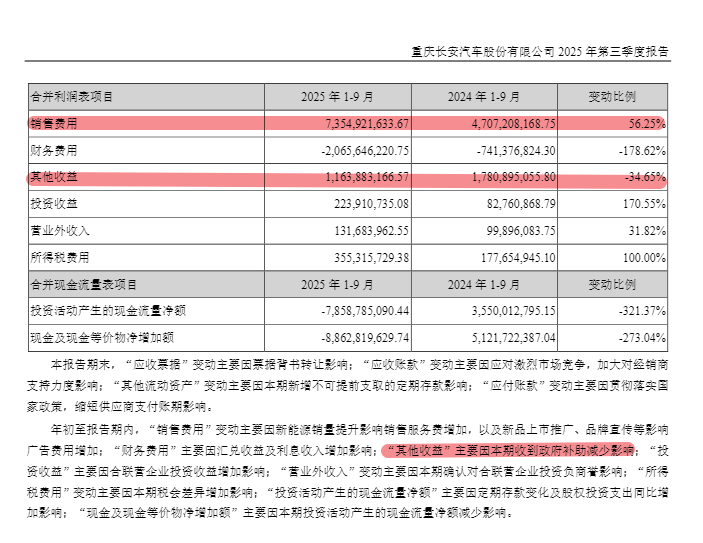Viewport: 703px width, 543px height.
Task: Click the value 131,683,962.55
Action: point(372,231)
